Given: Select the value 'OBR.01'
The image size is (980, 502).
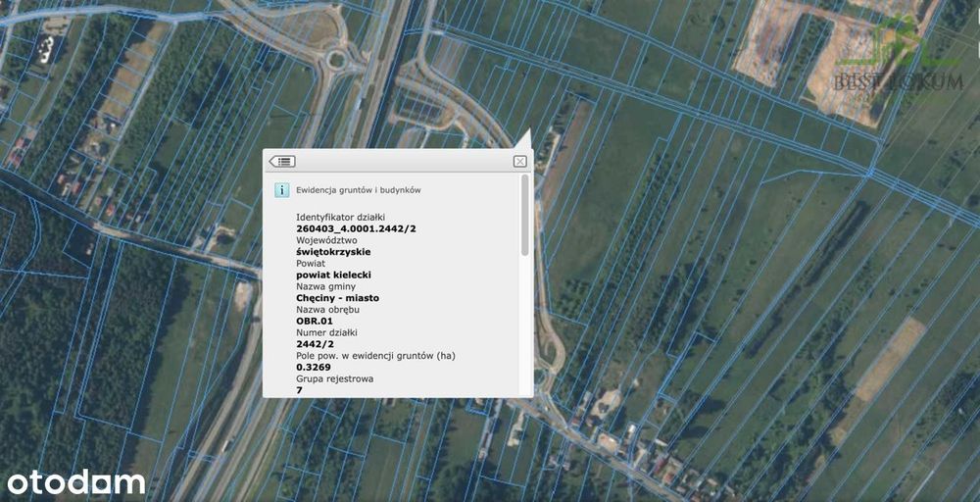Looking at the screenshot, I should coord(315,322).
